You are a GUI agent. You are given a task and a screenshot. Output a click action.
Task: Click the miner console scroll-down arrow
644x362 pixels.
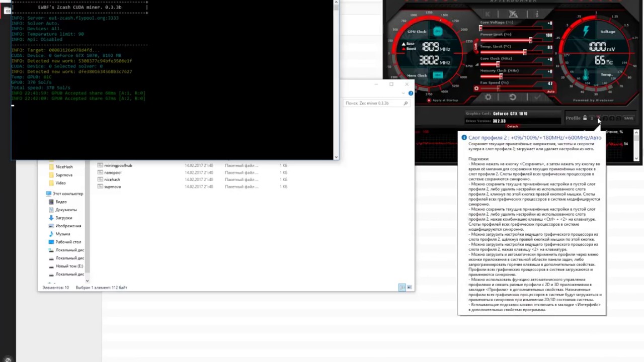coord(336,156)
